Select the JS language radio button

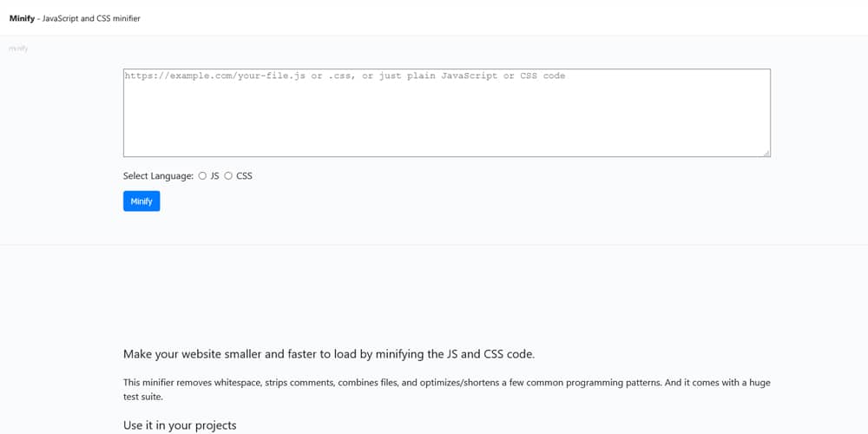coord(202,176)
